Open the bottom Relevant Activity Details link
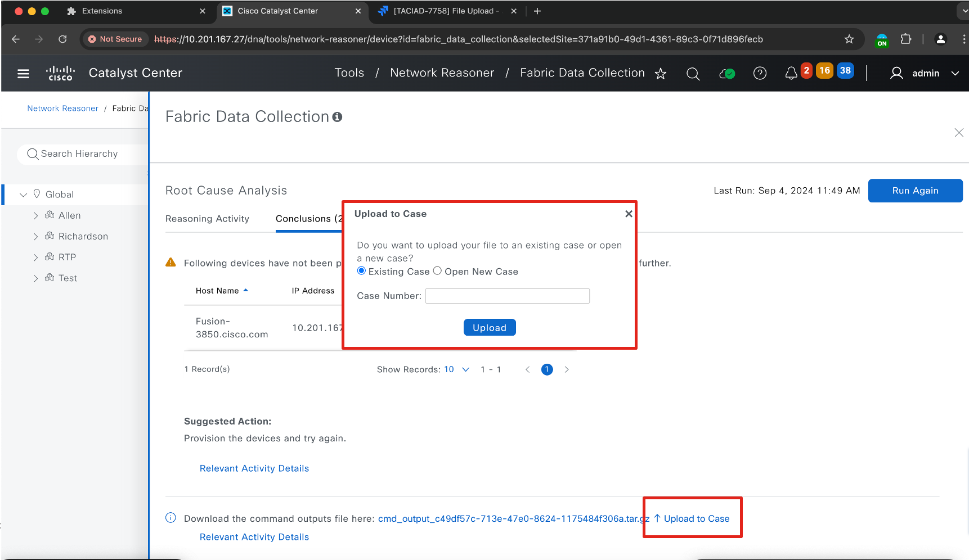Screen dimensions: 969x560 [254, 537]
